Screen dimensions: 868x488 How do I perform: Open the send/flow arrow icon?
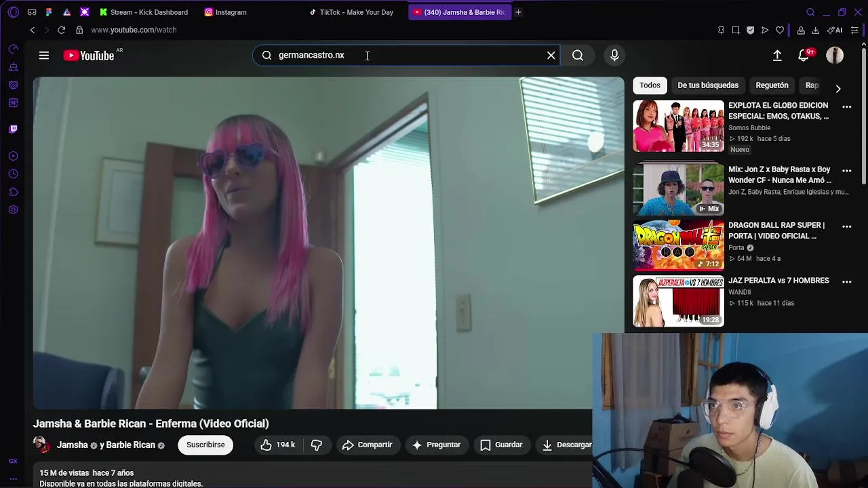tap(765, 30)
